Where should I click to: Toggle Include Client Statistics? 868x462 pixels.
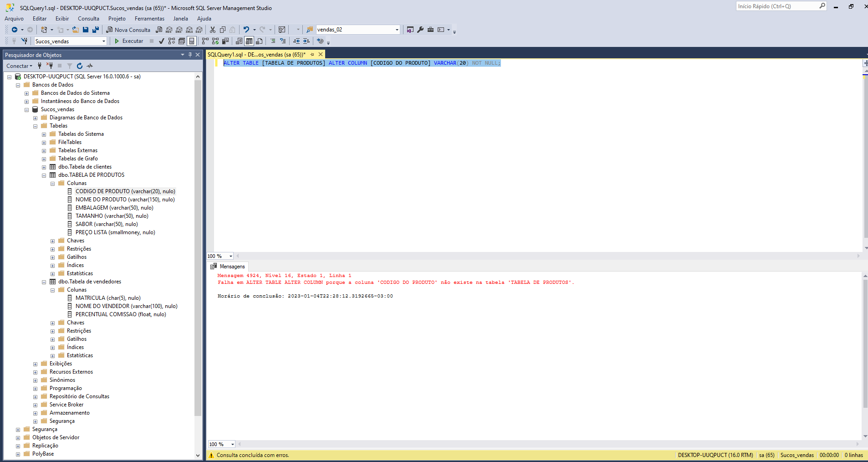[225, 41]
